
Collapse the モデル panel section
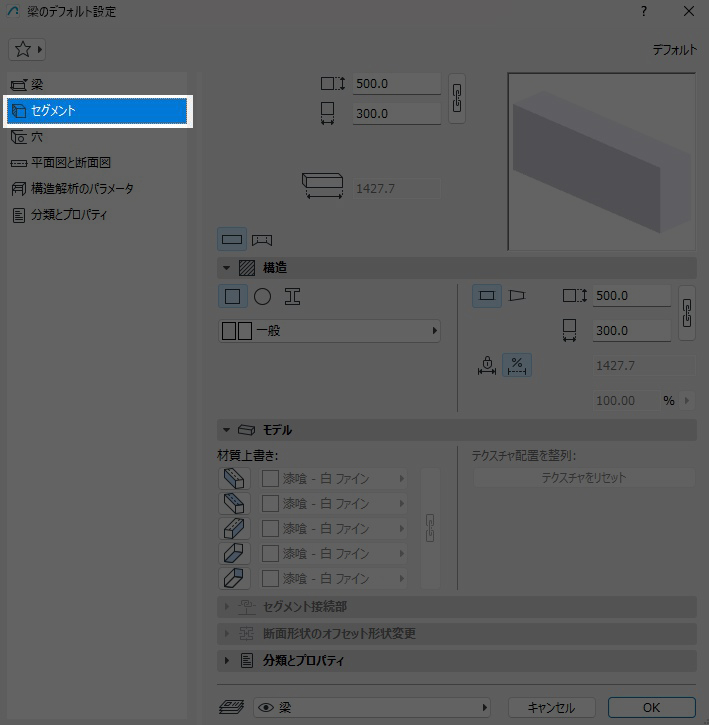(227, 430)
